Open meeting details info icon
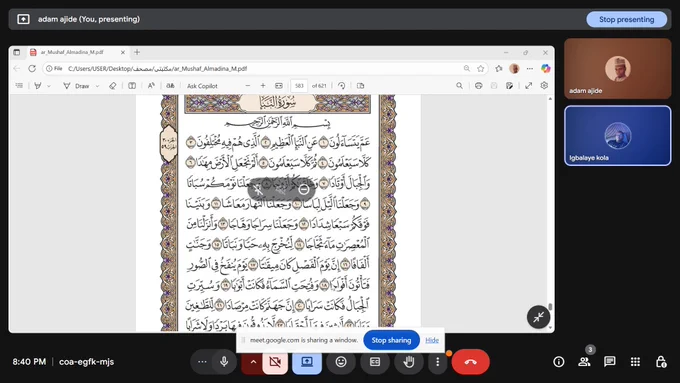680x383 pixels. (x=559, y=361)
